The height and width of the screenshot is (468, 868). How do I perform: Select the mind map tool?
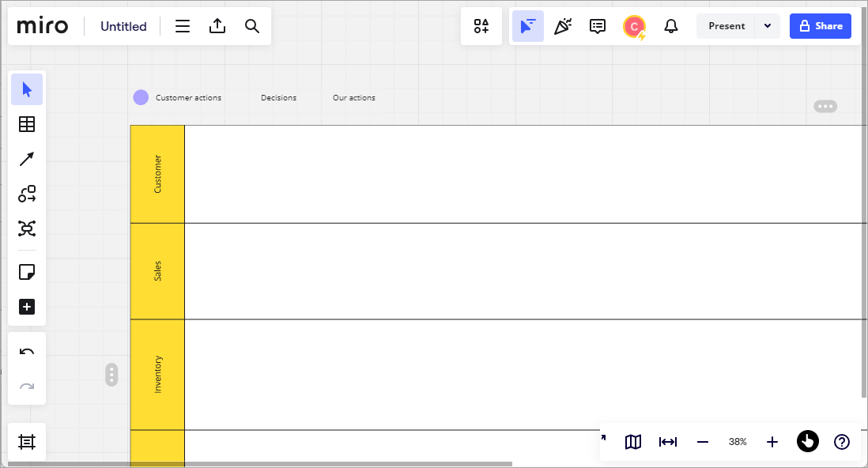pos(27,228)
